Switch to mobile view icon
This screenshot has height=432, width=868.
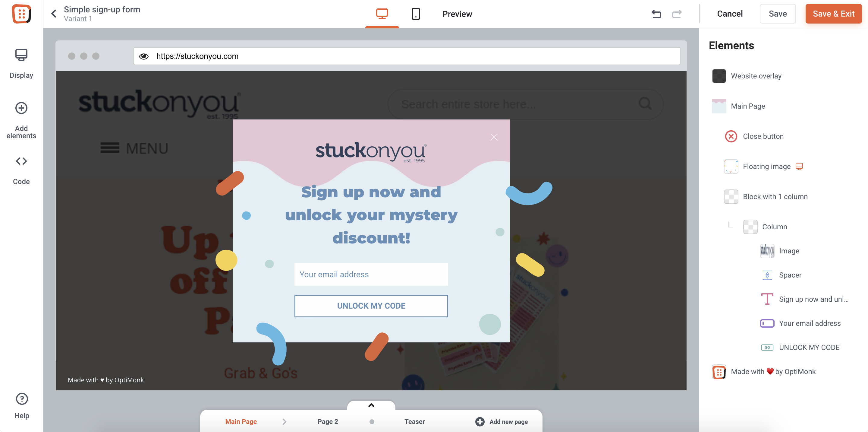click(x=416, y=14)
